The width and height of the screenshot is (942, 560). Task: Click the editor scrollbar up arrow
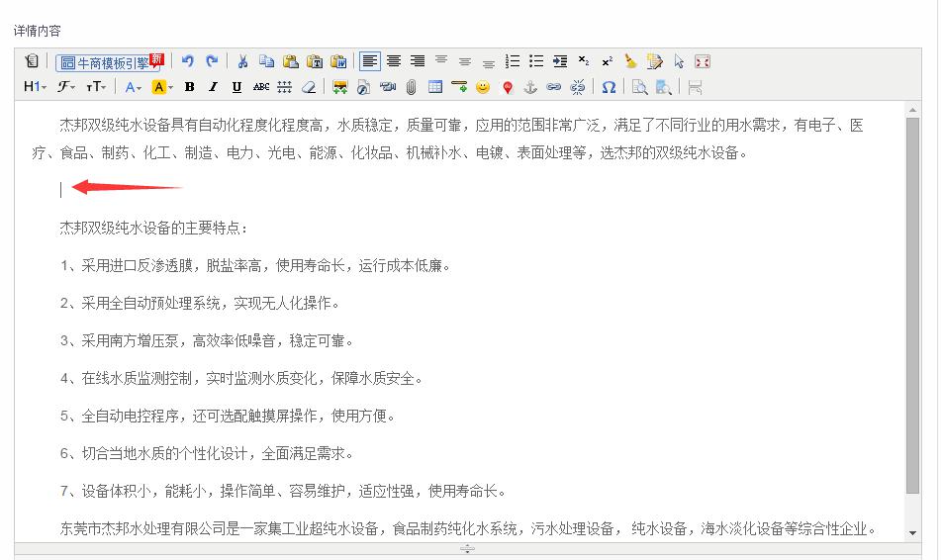(x=912, y=110)
